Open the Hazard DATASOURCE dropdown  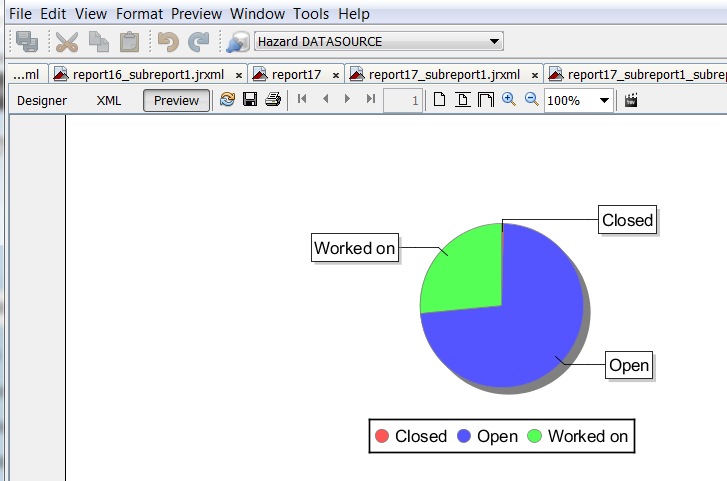378,42
